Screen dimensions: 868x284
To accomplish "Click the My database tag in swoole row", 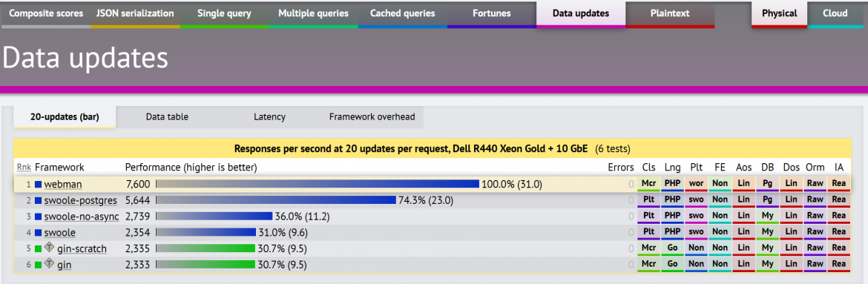I will pyautogui.click(x=766, y=232).
